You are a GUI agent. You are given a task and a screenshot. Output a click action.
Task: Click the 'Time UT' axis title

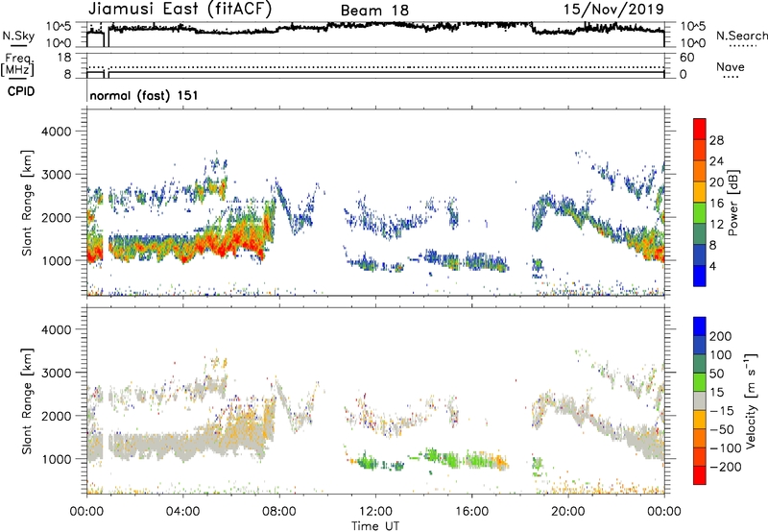(x=375, y=526)
